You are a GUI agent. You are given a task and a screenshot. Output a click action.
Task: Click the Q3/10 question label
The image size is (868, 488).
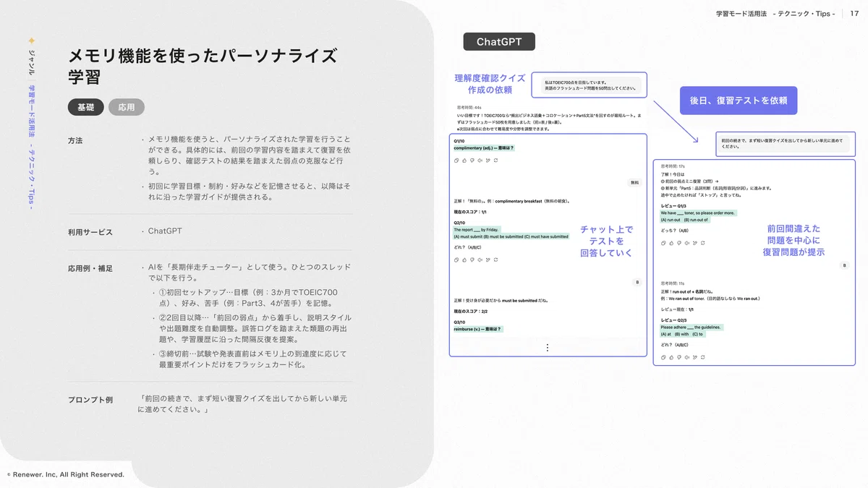click(459, 322)
